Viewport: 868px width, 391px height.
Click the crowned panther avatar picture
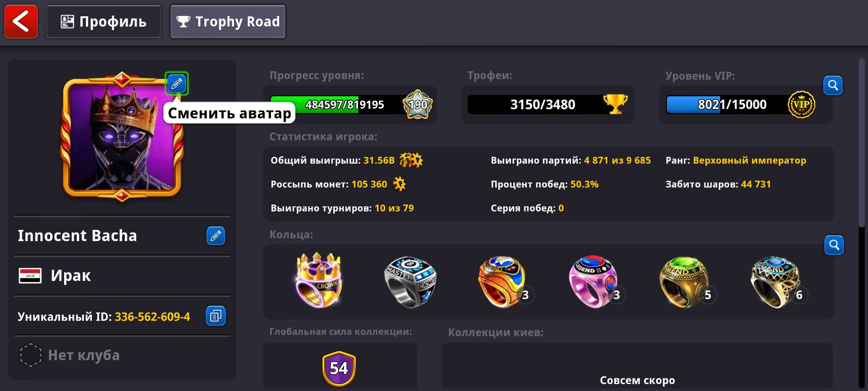click(122, 136)
